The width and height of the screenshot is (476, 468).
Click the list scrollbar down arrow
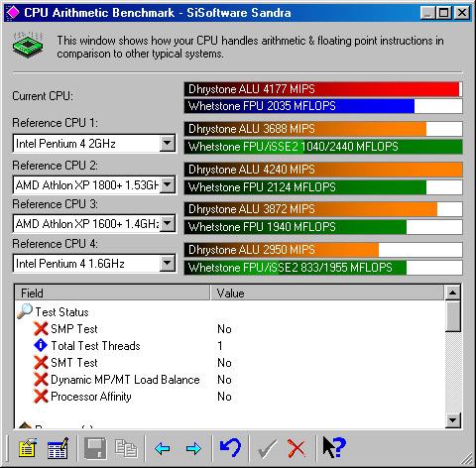tap(452, 420)
